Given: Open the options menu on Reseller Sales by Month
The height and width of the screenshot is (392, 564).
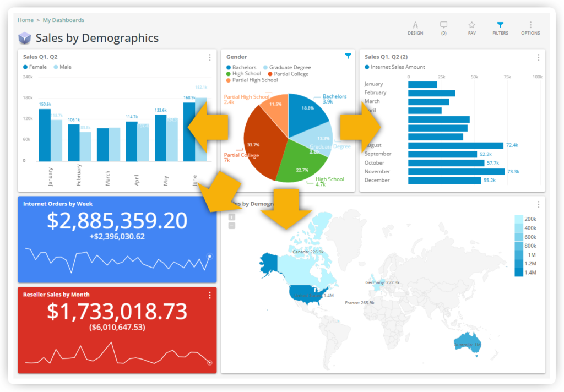Looking at the screenshot, I should [209, 295].
